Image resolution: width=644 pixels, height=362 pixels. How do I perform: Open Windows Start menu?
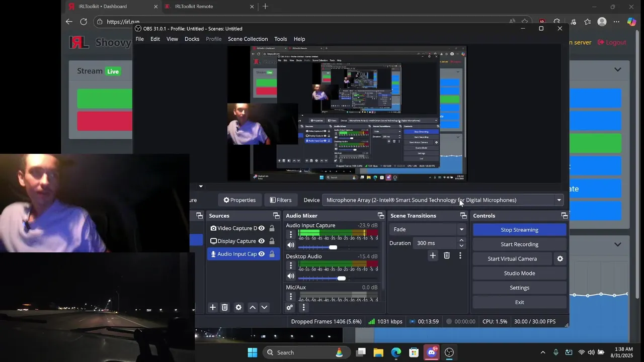pos(253,352)
